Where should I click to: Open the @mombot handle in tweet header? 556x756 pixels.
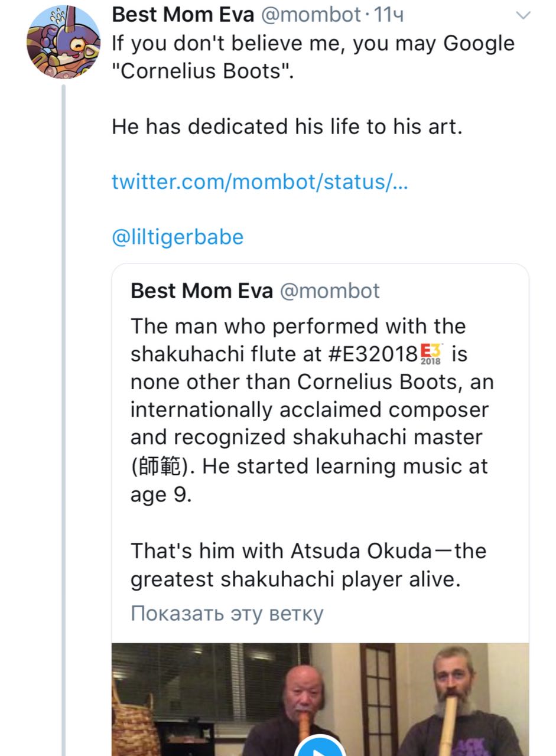pyautogui.click(x=310, y=16)
